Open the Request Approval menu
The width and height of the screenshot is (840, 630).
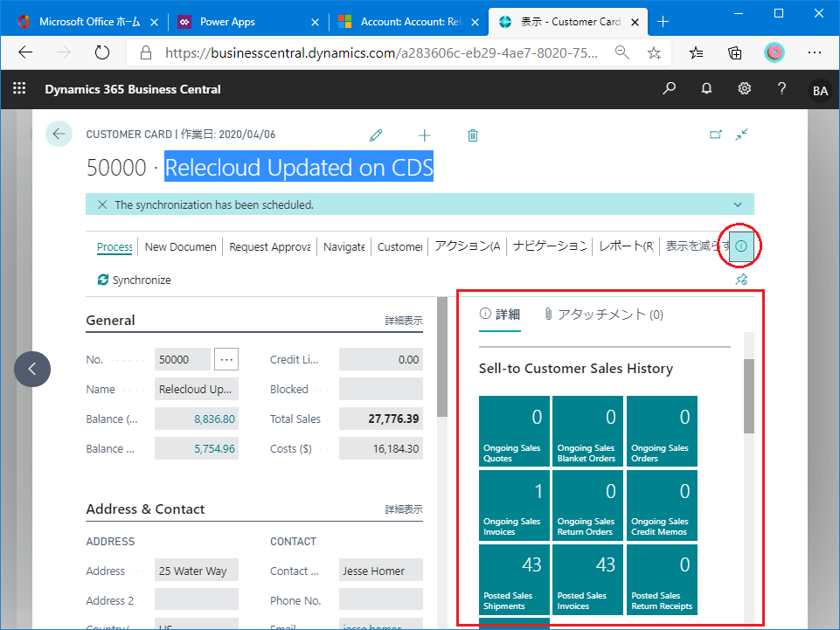270,246
